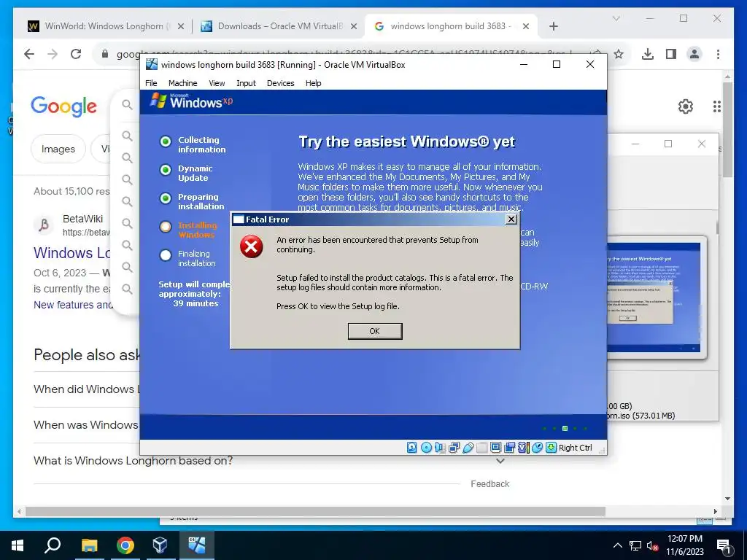Open the VirtualBox File menu
This screenshot has width=747, height=560.
click(151, 83)
